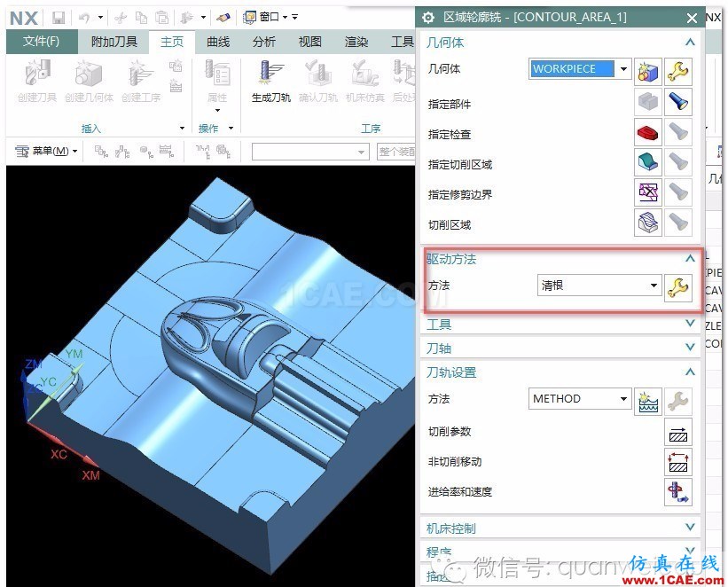
Task: Click 指定部件 select icon
Action: pyautogui.click(x=647, y=102)
